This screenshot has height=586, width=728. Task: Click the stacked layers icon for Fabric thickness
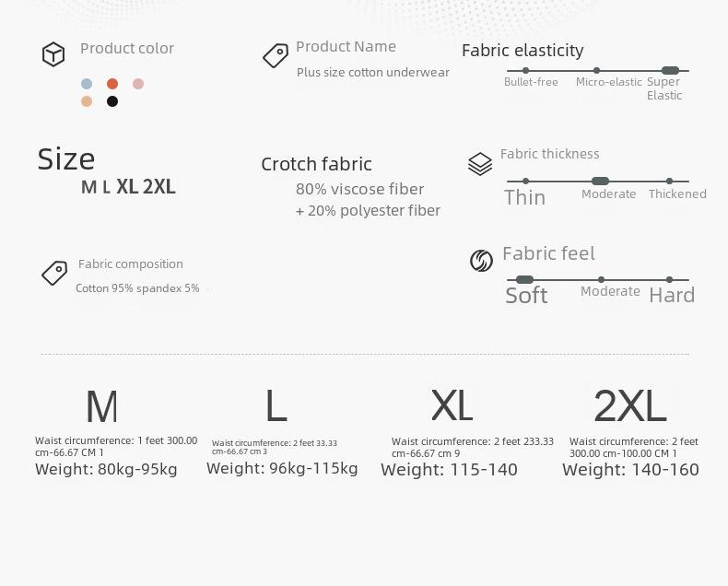click(480, 164)
